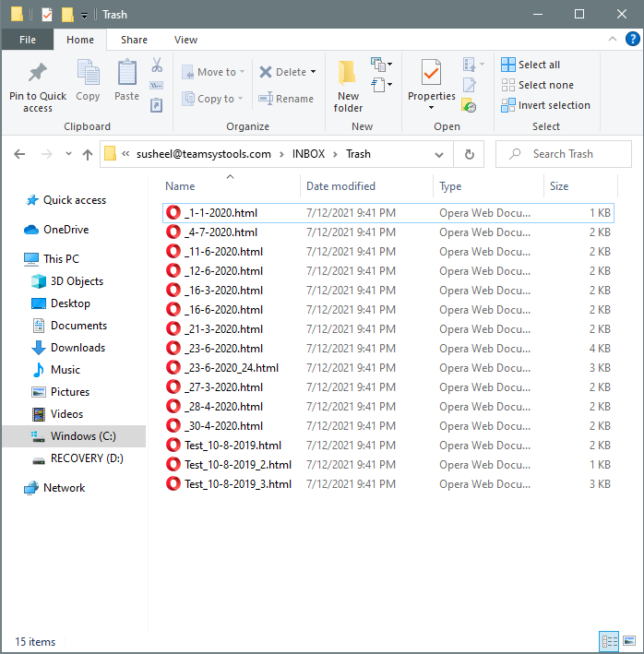
Task: Click the Cut scissors icon
Action: pos(157,65)
